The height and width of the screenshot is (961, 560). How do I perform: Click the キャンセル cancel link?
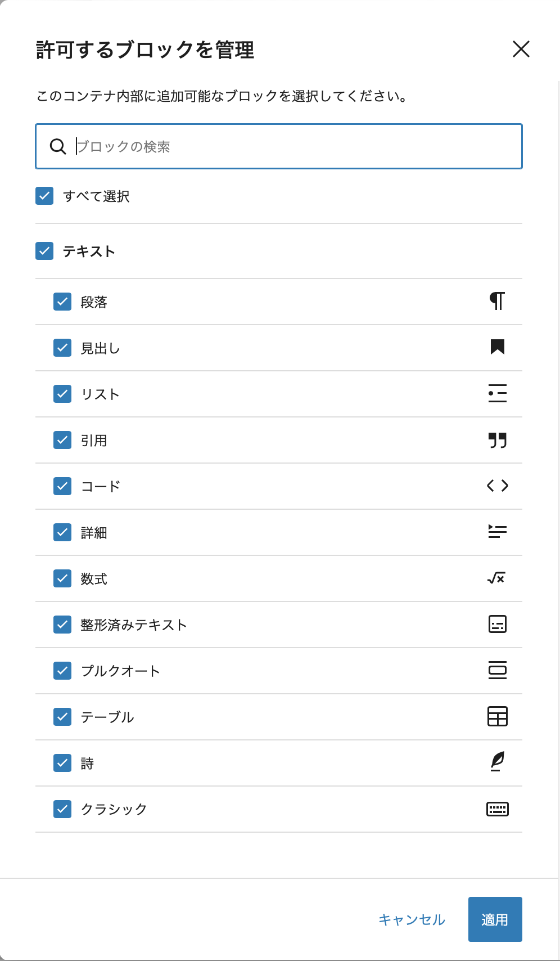click(412, 919)
